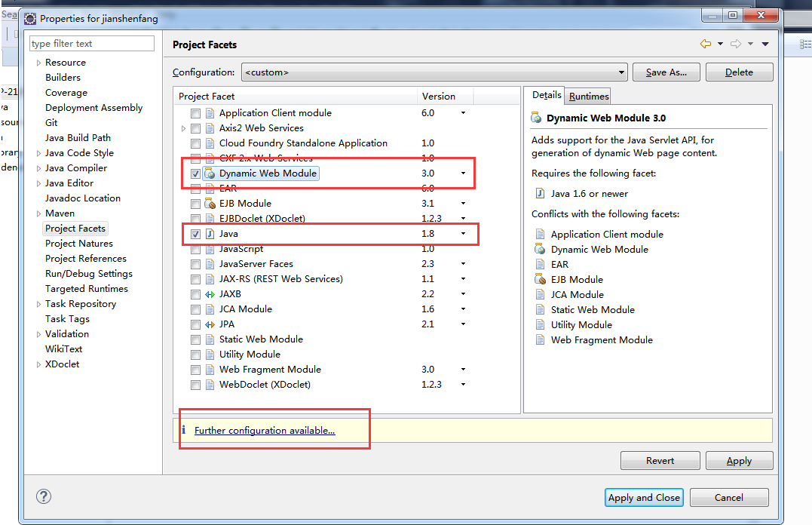The height and width of the screenshot is (525, 812).
Task: Open the view menu triangle in header
Action: pyautogui.click(x=765, y=44)
